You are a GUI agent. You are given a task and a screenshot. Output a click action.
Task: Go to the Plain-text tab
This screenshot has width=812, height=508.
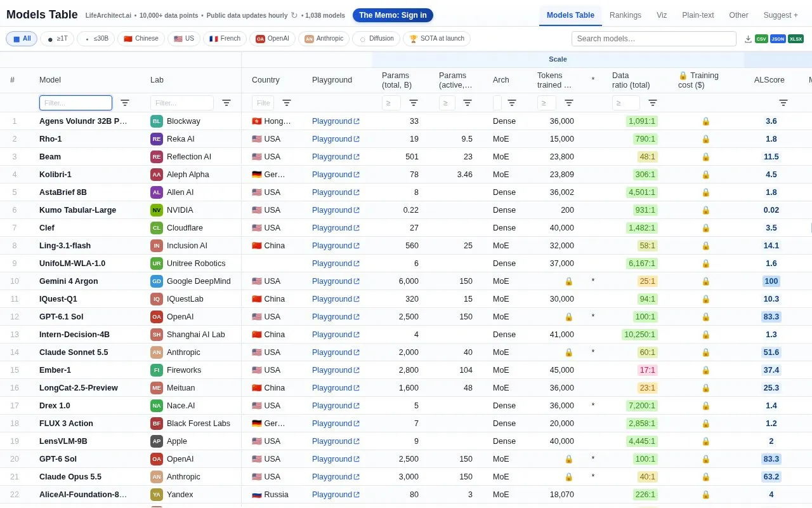[698, 15]
